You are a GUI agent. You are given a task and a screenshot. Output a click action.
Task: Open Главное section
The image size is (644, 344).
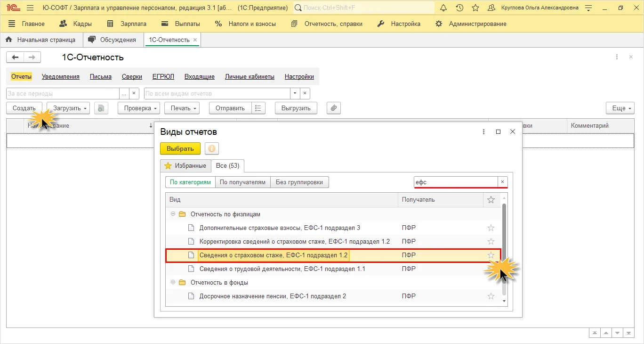[26, 24]
